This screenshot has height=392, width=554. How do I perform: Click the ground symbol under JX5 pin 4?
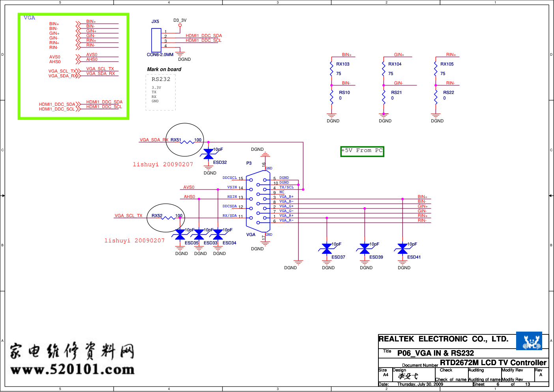[180, 54]
